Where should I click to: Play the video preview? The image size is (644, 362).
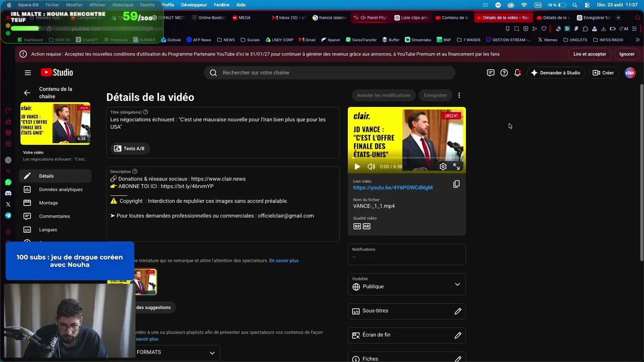click(357, 166)
